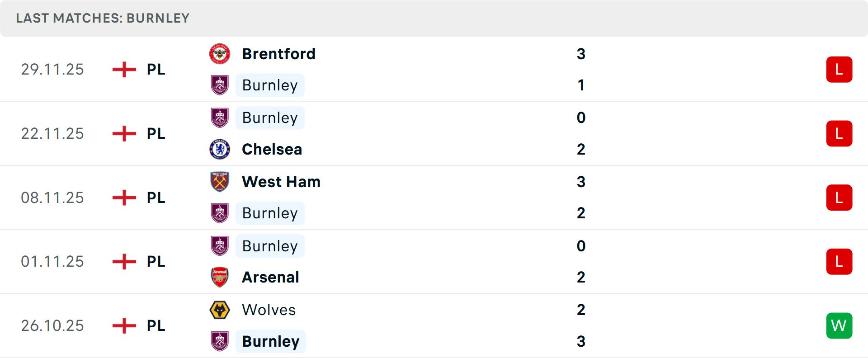Select the 08.11.25 match date

click(x=52, y=198)
